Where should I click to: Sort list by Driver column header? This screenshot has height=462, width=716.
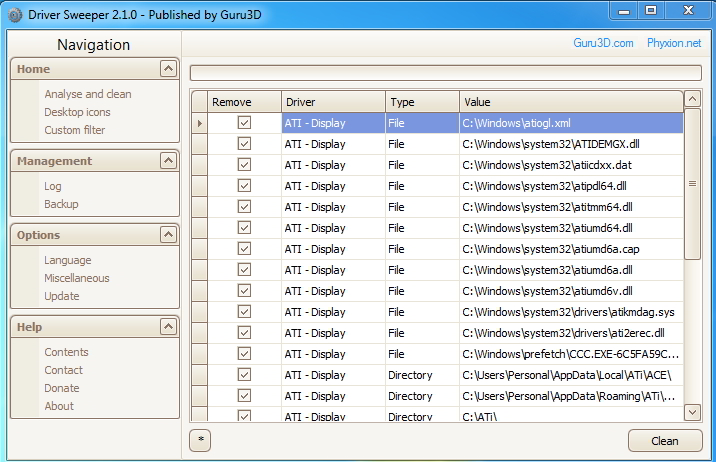(332, 102)
